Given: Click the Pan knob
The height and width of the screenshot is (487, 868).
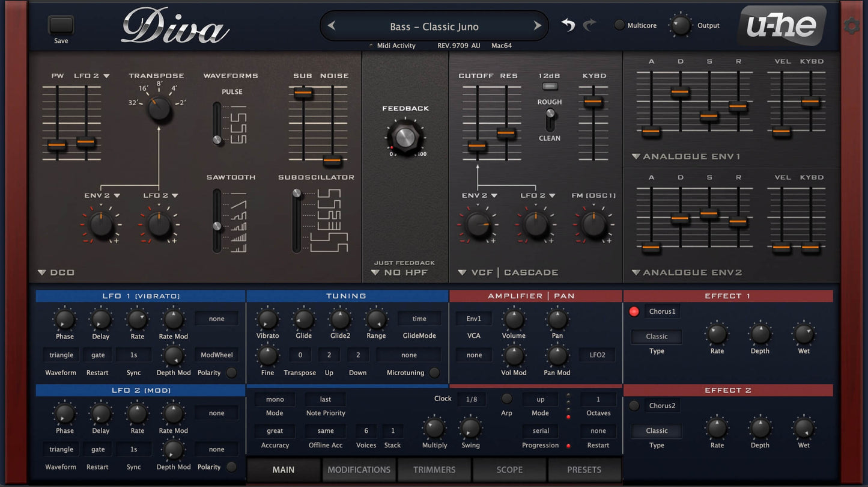Looking at the screenshot, I should (557, 319).
